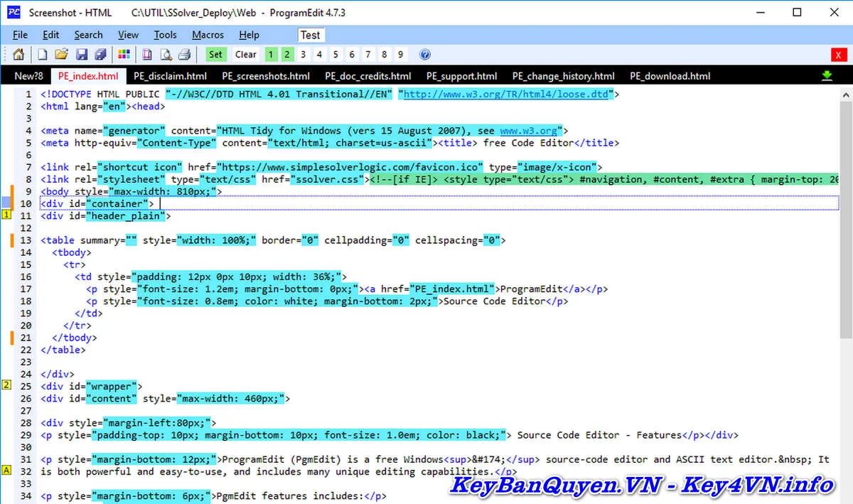Open the Macros menu
Image resolution: width=853 pixels, height=504 pixels.
click(208, 35)
